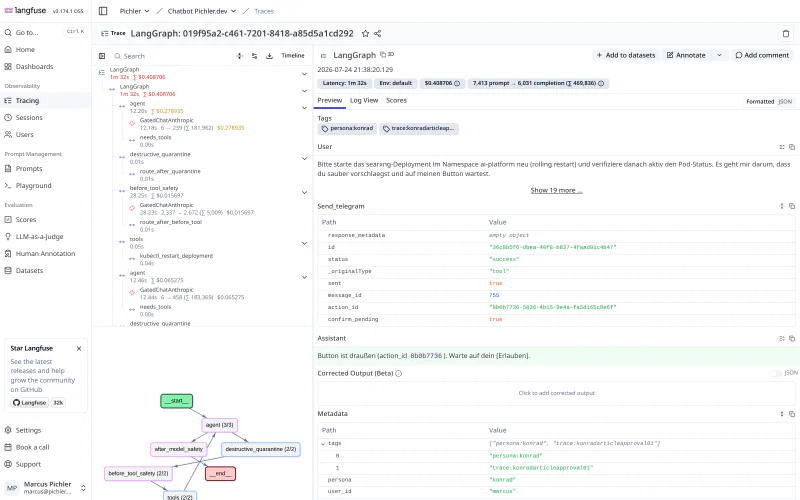
Task: Collapse the tags row in Metadata table
Action: click(323, 444)
